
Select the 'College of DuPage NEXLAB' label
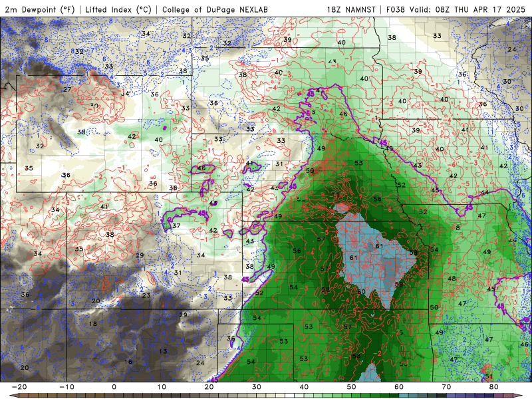pyautogui.click(x=215, y=9)
